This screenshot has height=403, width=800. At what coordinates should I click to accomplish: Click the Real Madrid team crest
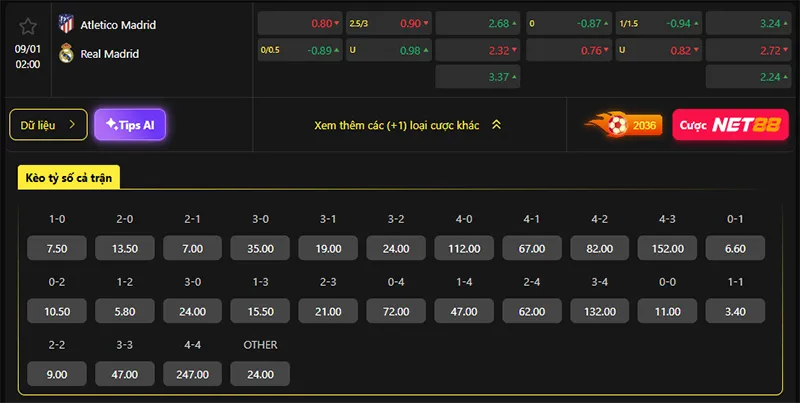(67, 54)
